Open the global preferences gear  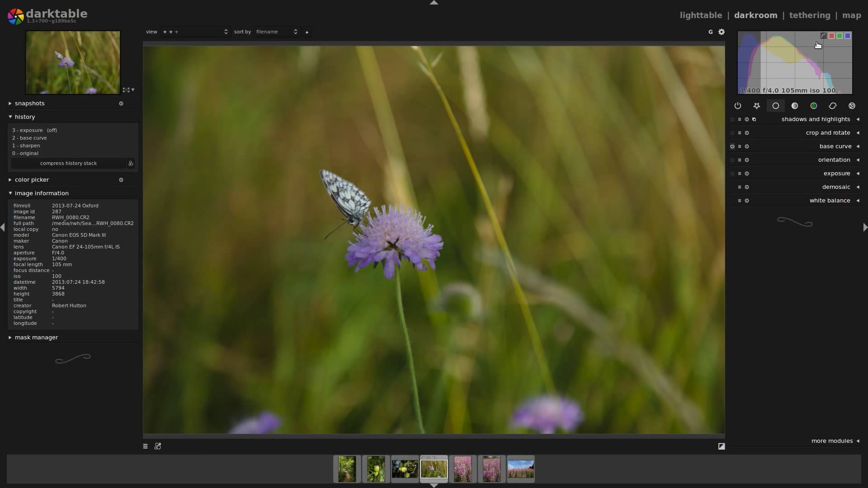coord(721,32)
